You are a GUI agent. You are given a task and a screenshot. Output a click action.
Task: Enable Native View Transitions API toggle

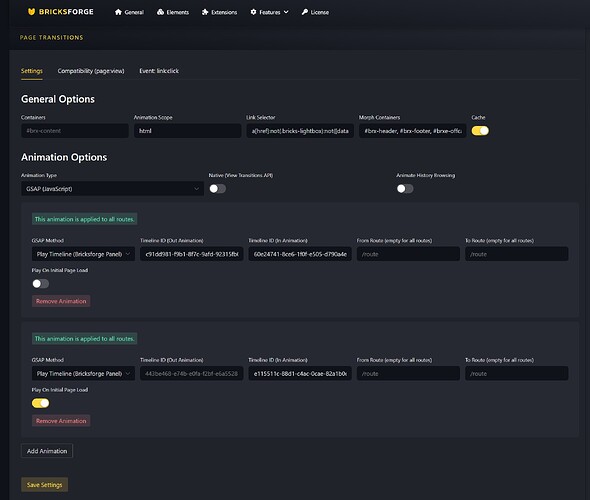coord(217,188)
